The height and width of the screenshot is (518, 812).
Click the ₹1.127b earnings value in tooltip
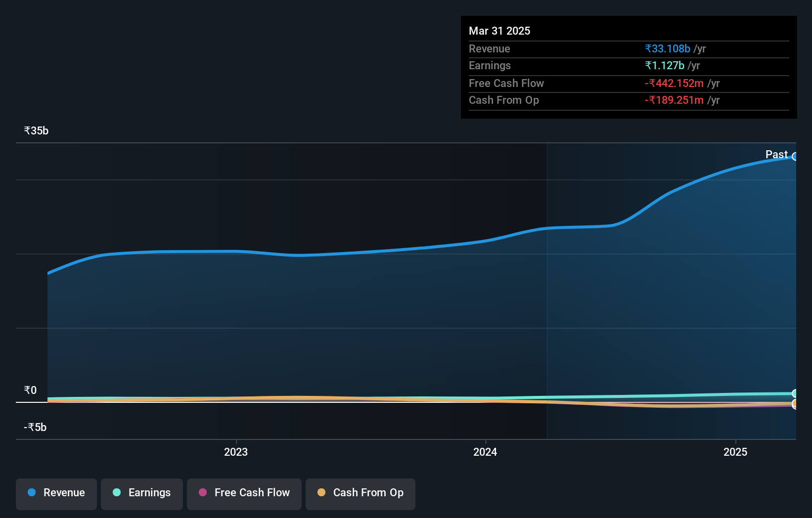click(x=664, y=65)
